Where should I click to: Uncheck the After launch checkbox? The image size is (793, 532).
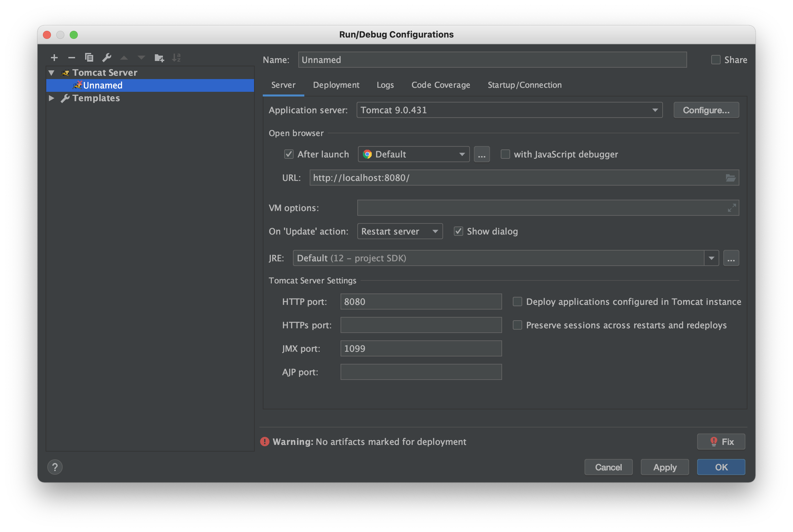click(289, 154)
